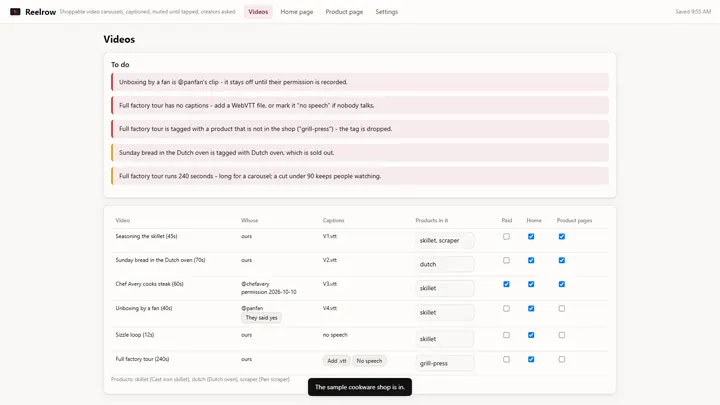The height and width of the screenshot is (405, 720).
Task: Toggle Home for Full factory tour
Action: tap(531, 360)
